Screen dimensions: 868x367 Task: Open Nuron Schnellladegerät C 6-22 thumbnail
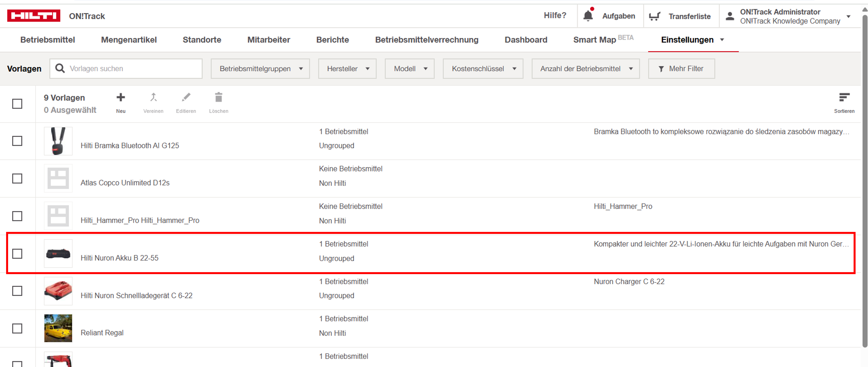[x=58, y=291]
